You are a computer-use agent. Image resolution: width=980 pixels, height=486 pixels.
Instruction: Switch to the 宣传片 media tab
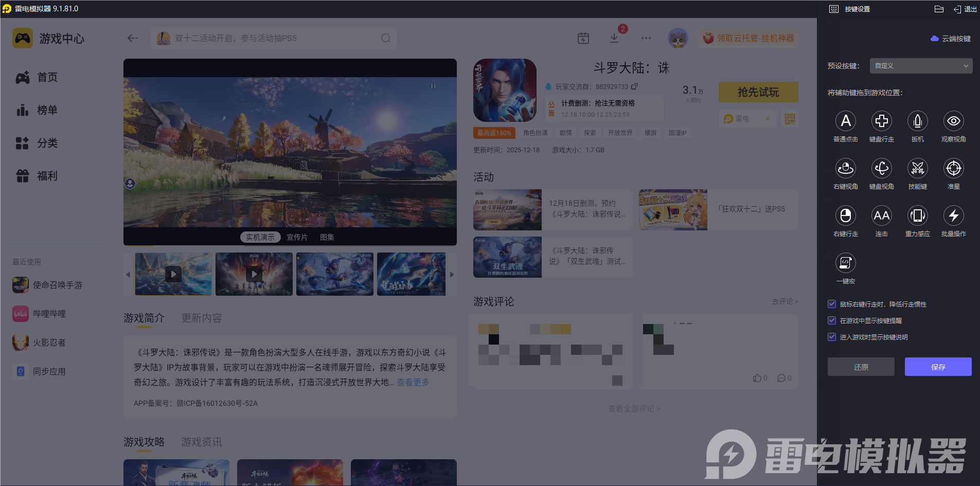[297, 237]
